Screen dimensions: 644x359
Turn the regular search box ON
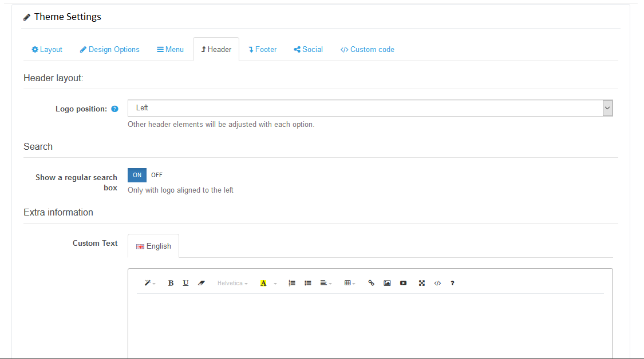click(x=137, y=175)
